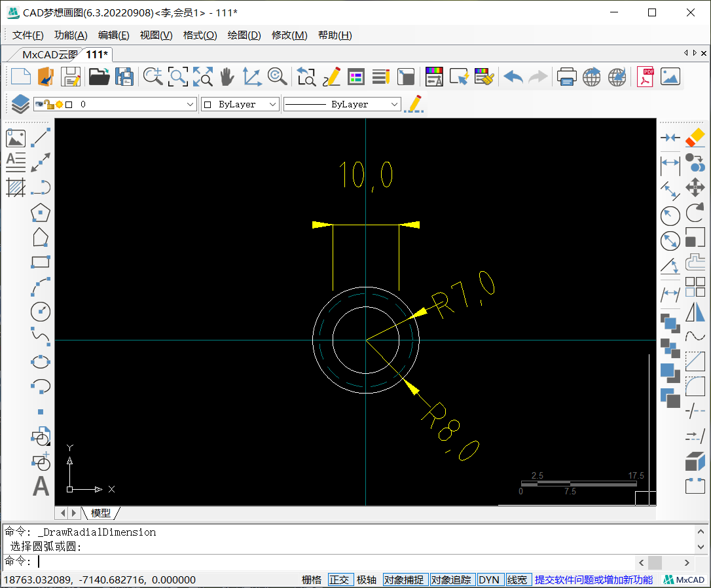Click 提交软件问题或增加新功能 link

[594, 580]
